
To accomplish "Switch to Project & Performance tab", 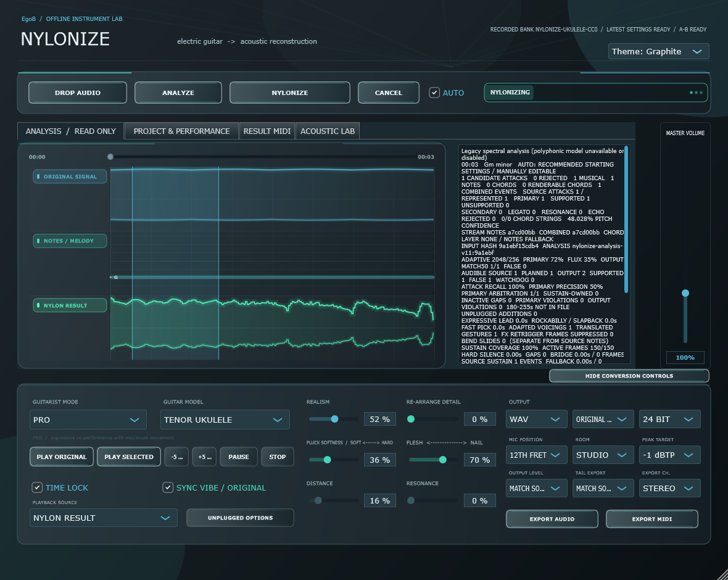I will 181,131.
